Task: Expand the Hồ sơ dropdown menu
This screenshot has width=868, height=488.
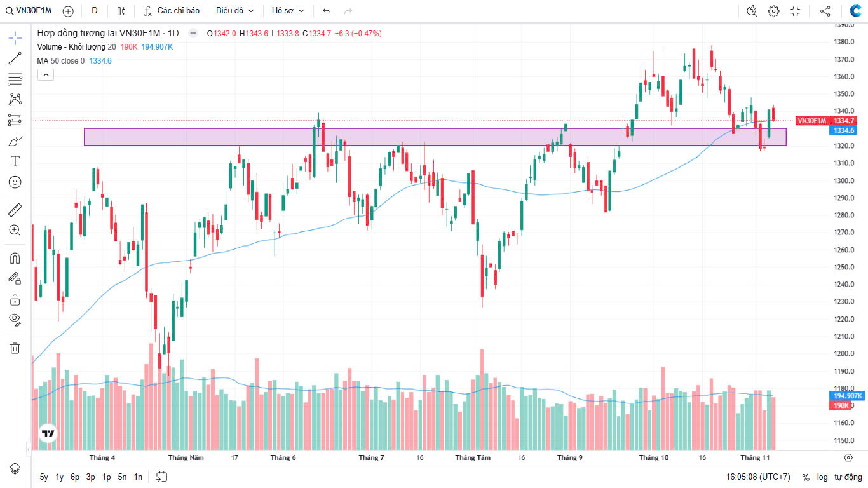Action: coord(288,11)
